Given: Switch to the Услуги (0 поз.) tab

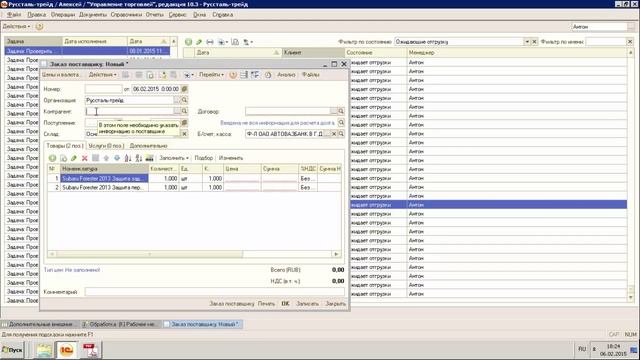Looking at the screenshot, I should [106, 146].
